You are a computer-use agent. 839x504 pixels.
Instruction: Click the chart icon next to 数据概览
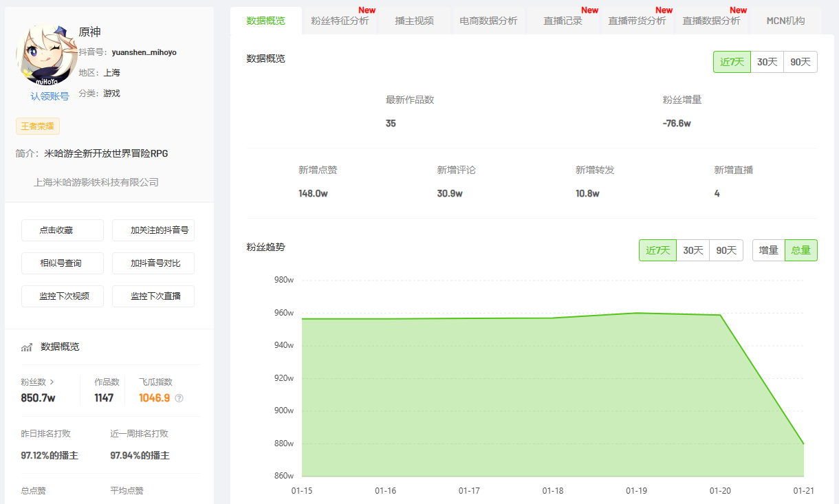(x=27, y=347)
